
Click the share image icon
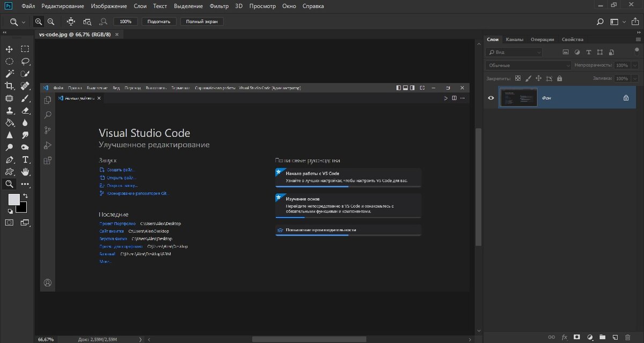coord(634,22)
